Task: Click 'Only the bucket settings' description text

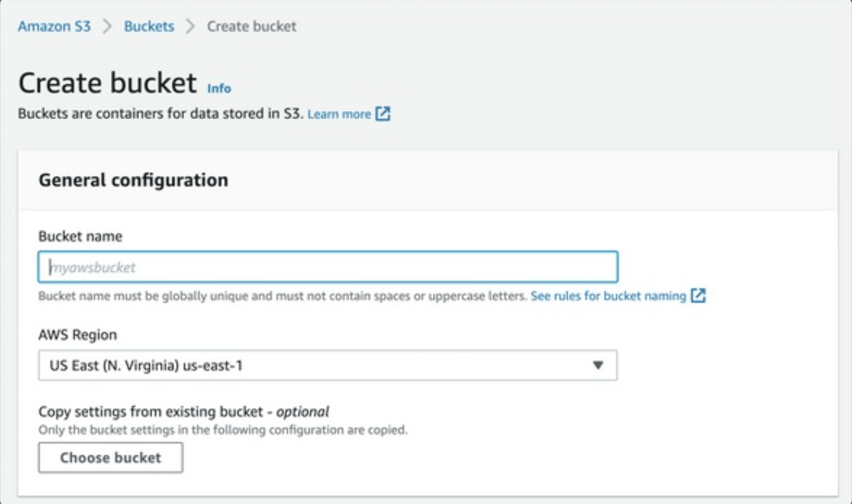Action: 223,431
